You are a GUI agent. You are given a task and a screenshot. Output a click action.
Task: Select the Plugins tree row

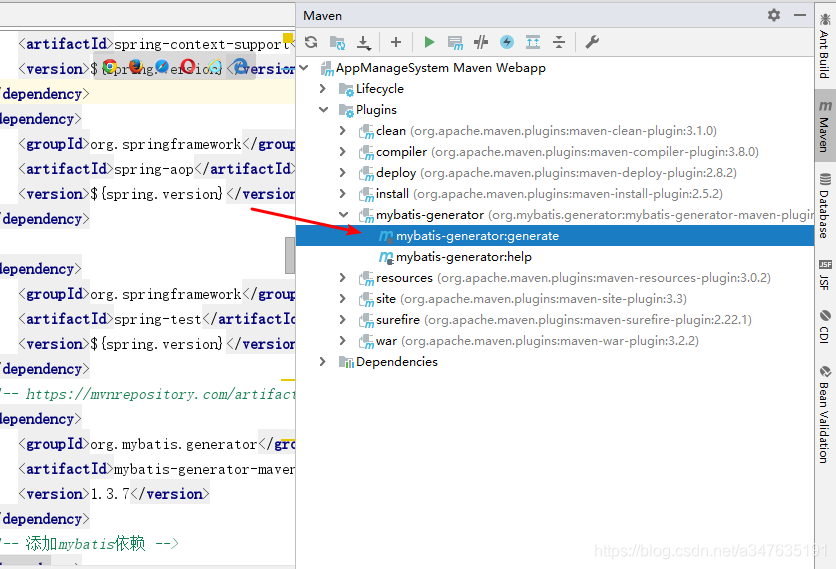pos(555,109)
